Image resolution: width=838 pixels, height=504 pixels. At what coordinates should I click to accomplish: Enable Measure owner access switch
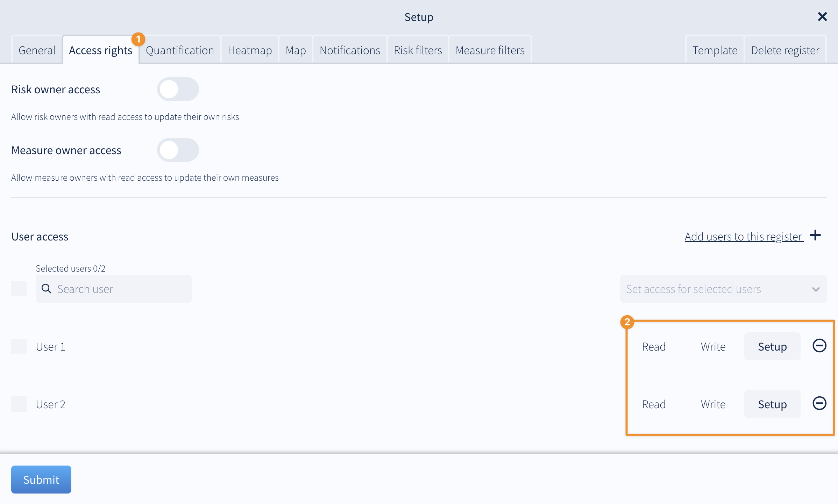coord(178,150)
